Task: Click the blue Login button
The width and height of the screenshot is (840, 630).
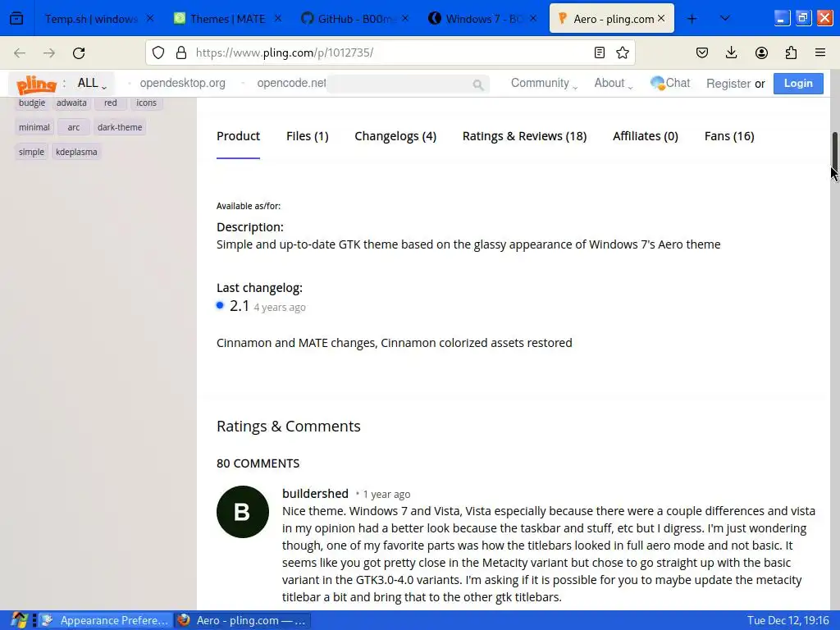Action: 798,83
